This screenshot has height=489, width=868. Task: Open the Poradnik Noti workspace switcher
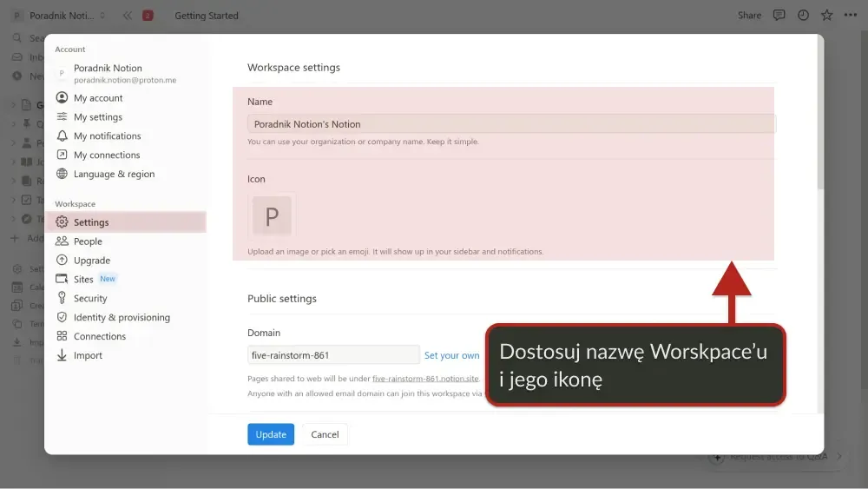tap(59, 16)
